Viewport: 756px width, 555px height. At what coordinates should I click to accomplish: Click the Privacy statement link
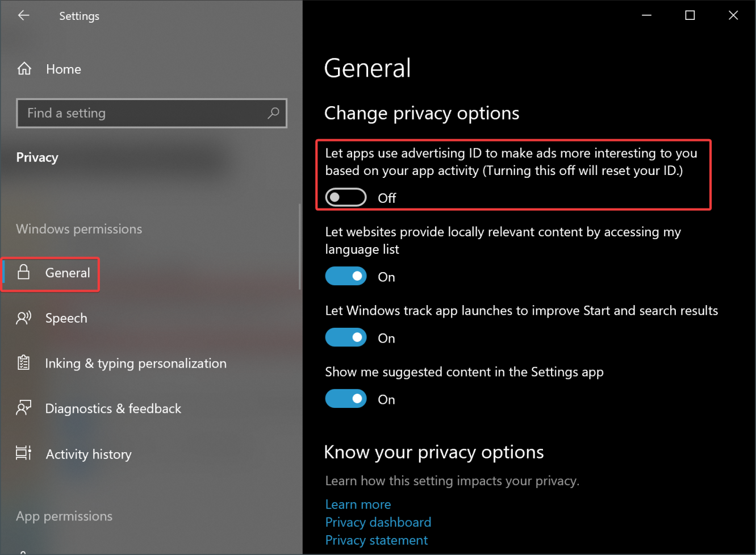tap(376, 540)
